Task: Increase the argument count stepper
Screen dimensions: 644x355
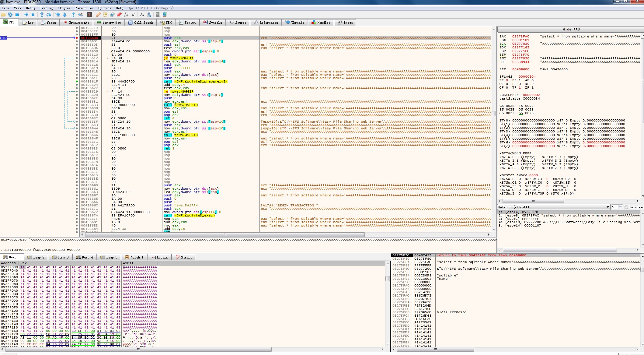Action: coord(620,206)
